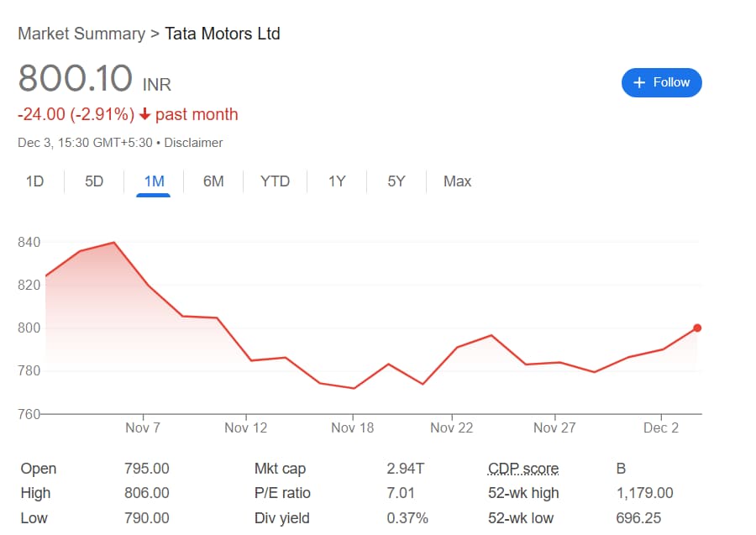Click the Low value 790.00
Image resolution: width=756 pixels, height=535 pixels.
[146, 518]
